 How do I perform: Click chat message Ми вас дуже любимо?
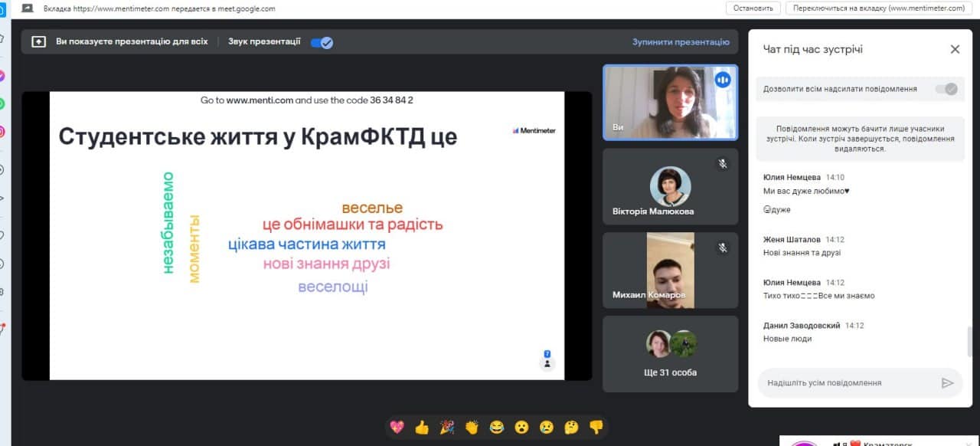[x=806, y=191]
